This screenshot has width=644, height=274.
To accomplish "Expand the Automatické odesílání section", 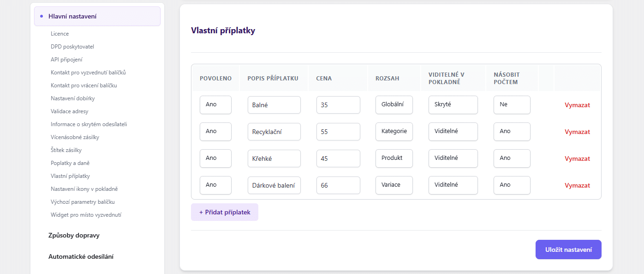I will click(81, 256).
